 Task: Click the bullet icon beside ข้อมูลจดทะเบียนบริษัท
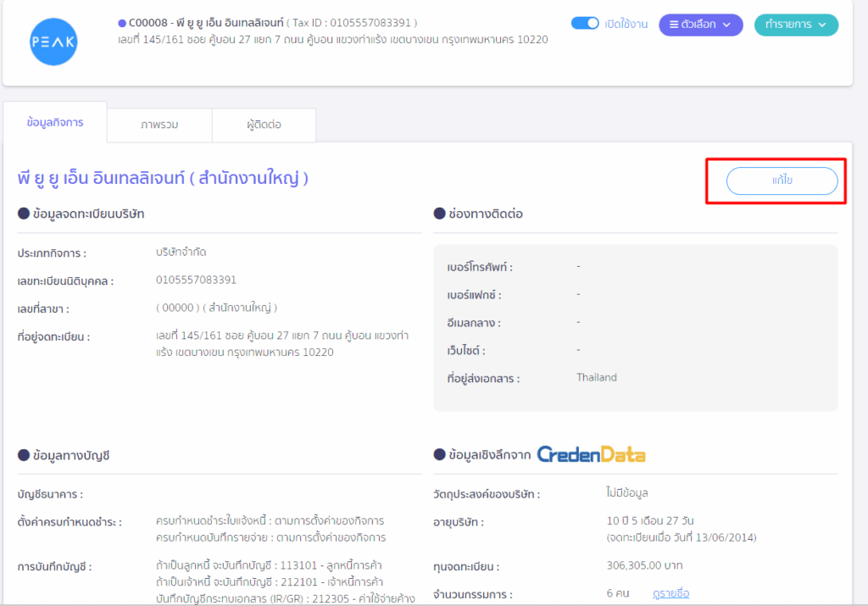pyautogui.click(x=24, y=214)
